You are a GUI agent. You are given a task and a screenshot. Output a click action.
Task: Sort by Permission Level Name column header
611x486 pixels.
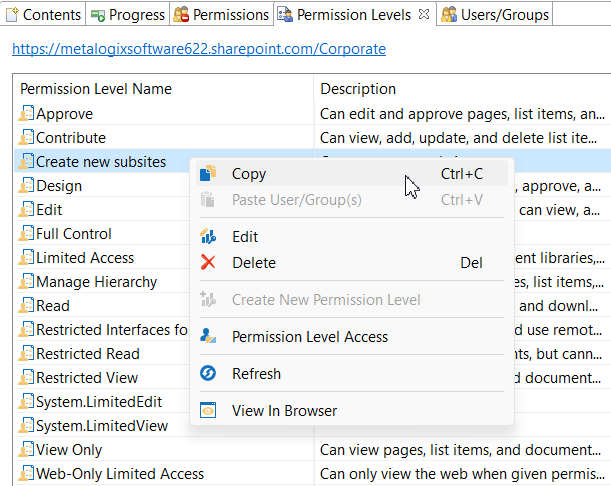[x=96, y=89]
